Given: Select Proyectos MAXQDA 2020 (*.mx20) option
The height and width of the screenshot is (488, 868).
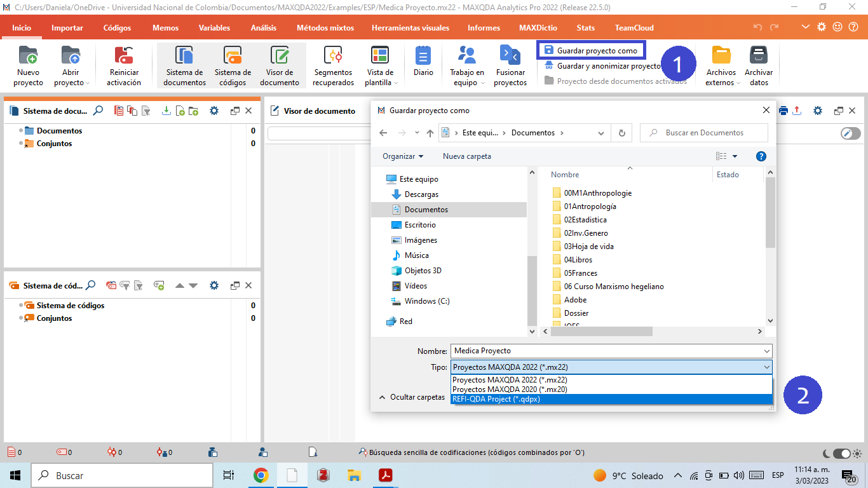Looking at the screenshot, I should click(611, 390).
